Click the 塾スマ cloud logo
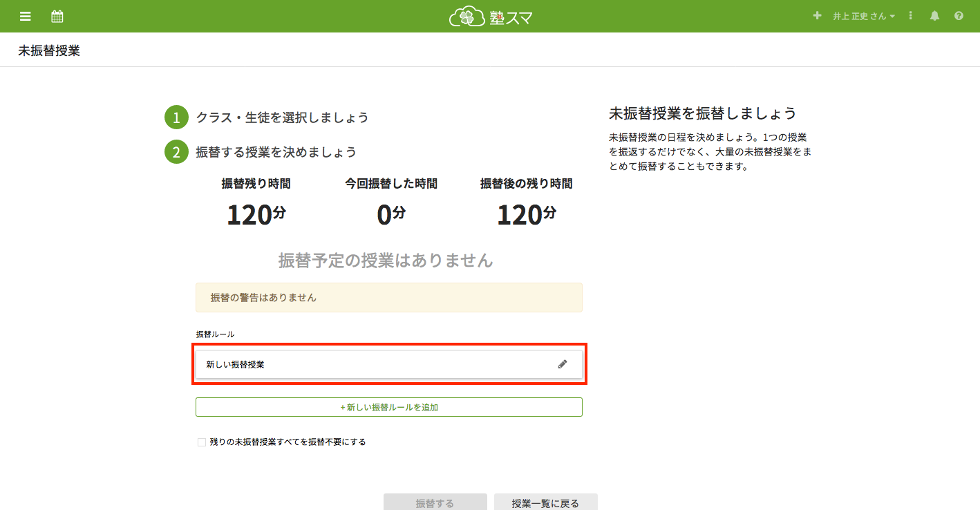980x510 pixels. [x=490, y=17]
